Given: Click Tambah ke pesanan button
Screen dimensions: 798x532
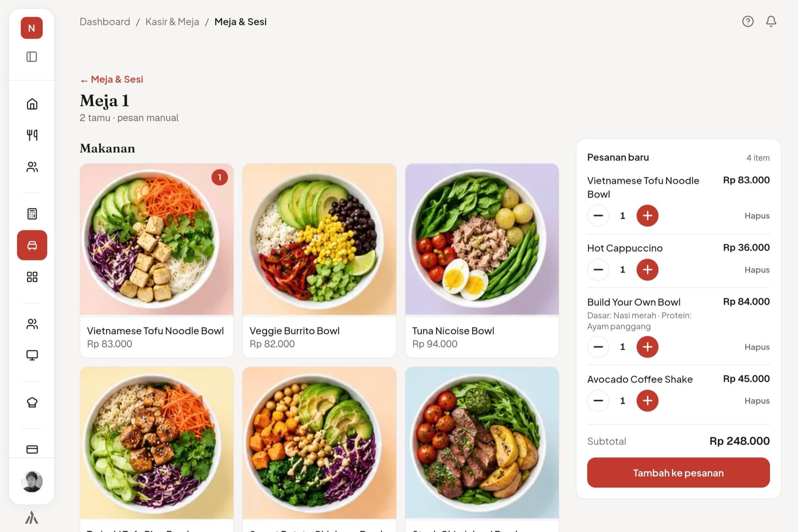Looking at the screenshot, I should pyautogui.click(x=678, y=473).
